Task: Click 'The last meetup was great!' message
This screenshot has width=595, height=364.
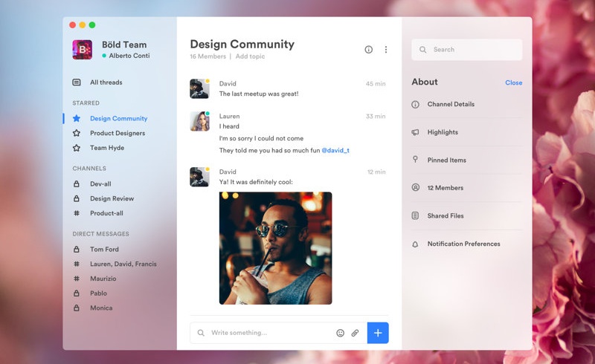Action: (259, 94)
